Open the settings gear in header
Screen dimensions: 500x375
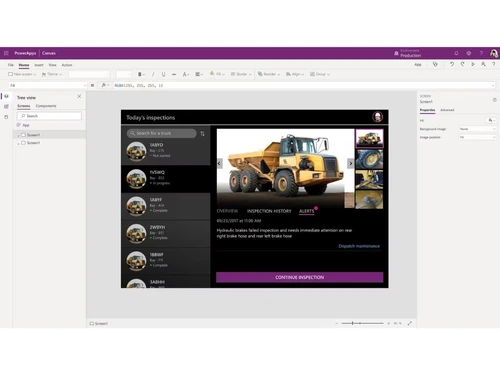[x=469, y=53]
